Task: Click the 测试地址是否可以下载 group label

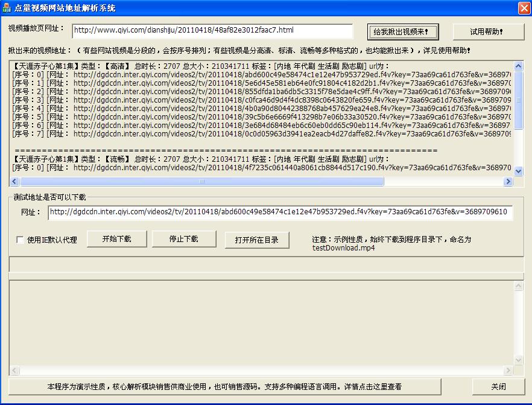Action: pos(49,197)
